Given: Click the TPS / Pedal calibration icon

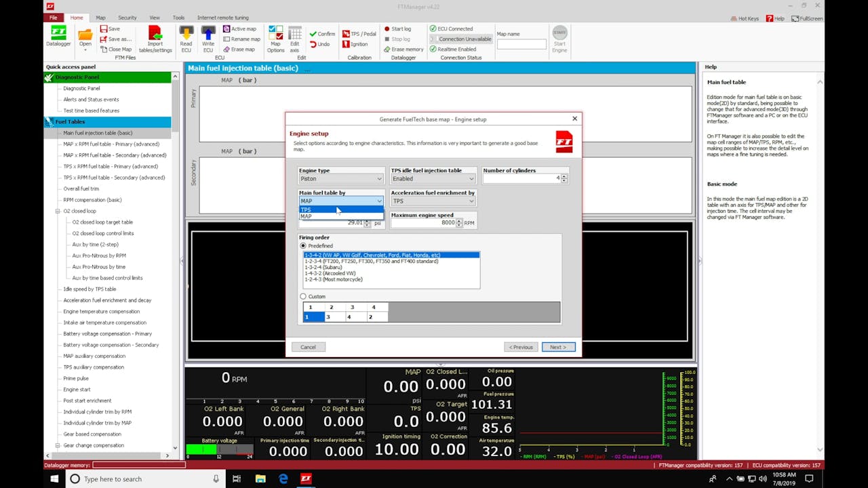Looking at the screenshot, I should click(x=359, y=33).
